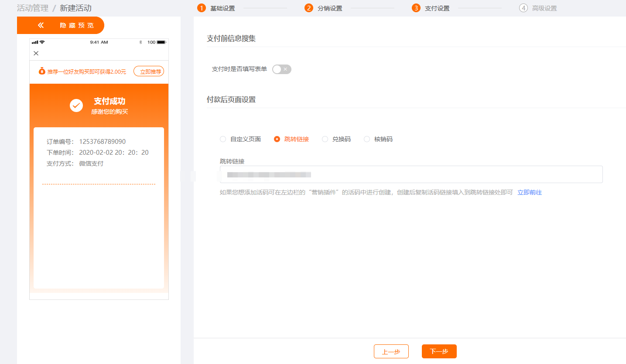Viewport: 626px width, 364px height.
Task: Click the payment success checkmark icon
Action: click(76, 105)
